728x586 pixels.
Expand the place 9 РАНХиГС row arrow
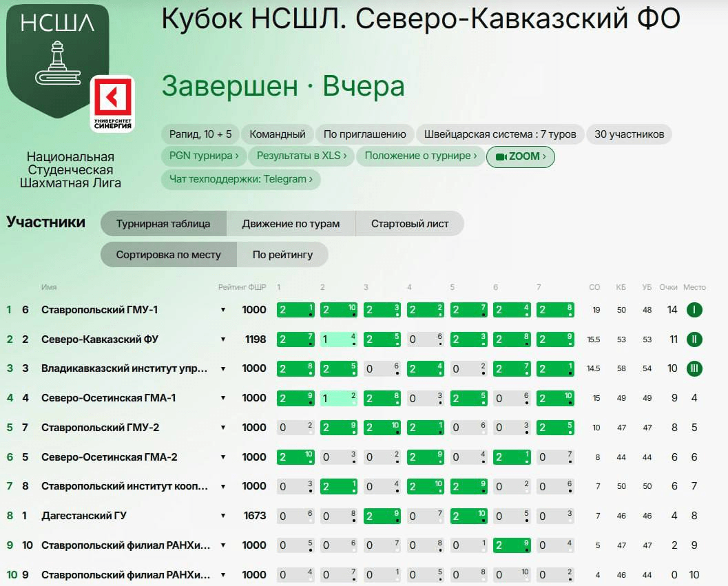click(x=223, y=545)
